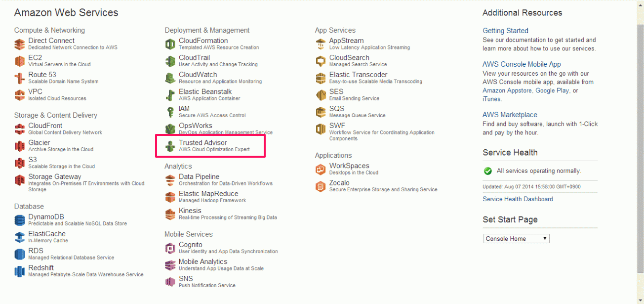Click the CloudSearch icon
Viewport: 644px width, 304px height.
coord(321,61)
